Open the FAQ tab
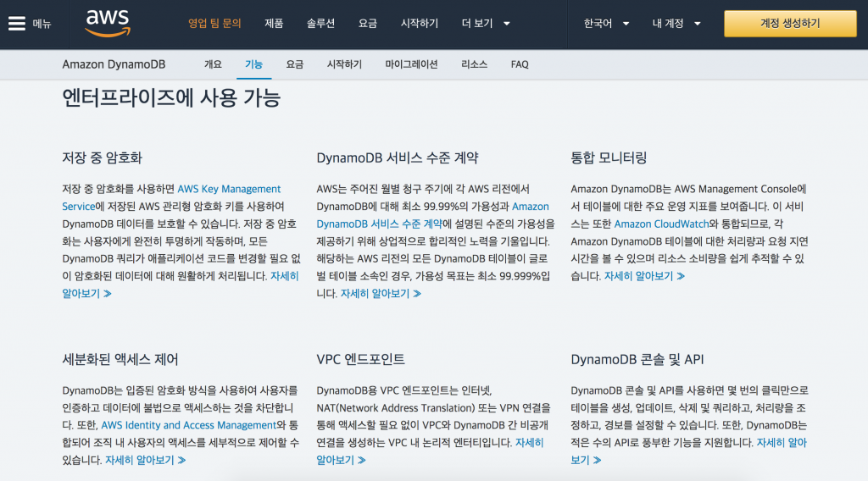This screenshot has height=481, width=868. point(520,64)
